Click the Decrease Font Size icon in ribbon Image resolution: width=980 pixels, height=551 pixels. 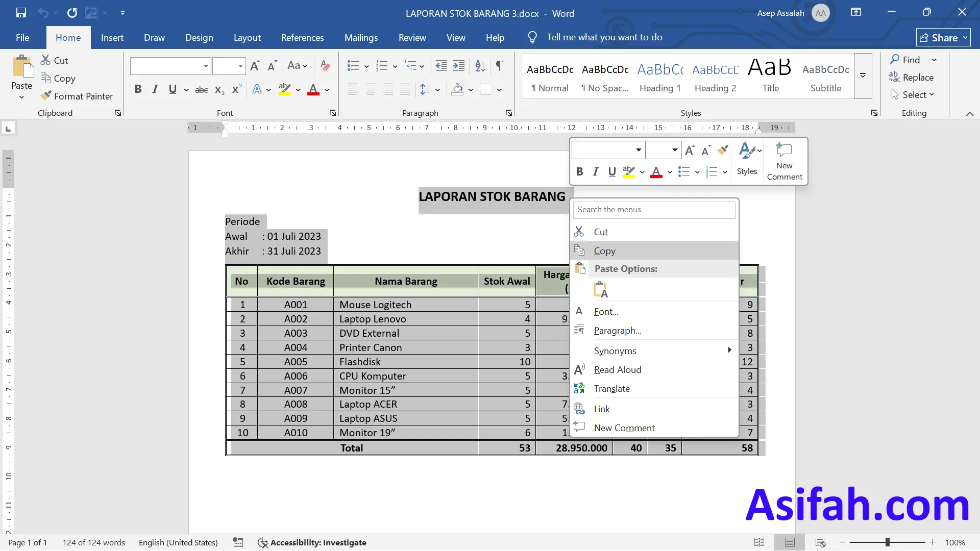point(272,65)
